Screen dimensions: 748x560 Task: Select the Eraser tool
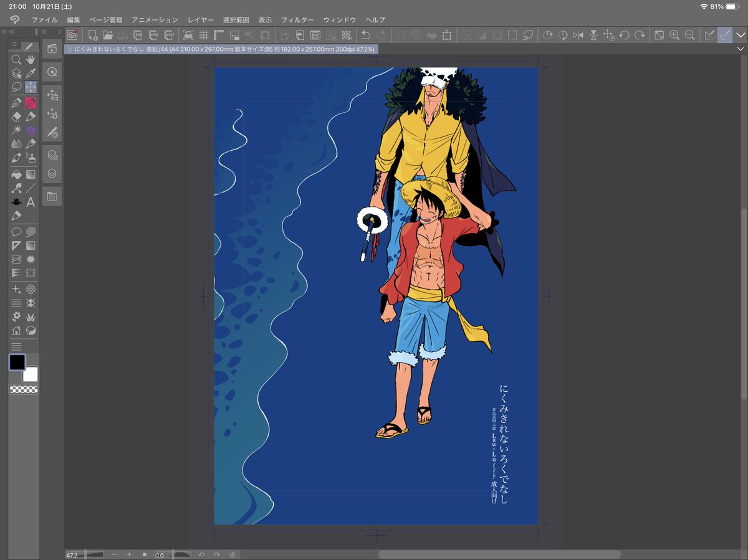point(16,116)
